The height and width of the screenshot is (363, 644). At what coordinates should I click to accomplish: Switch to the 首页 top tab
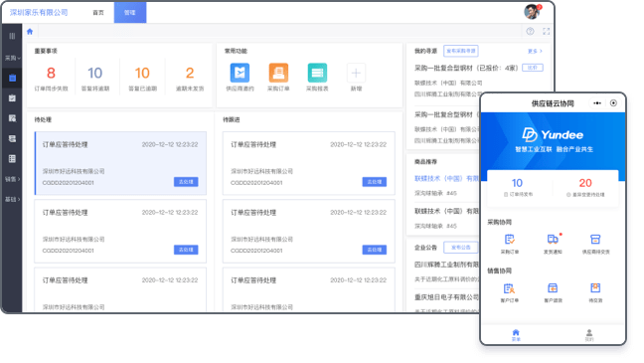tap(98, 13)
